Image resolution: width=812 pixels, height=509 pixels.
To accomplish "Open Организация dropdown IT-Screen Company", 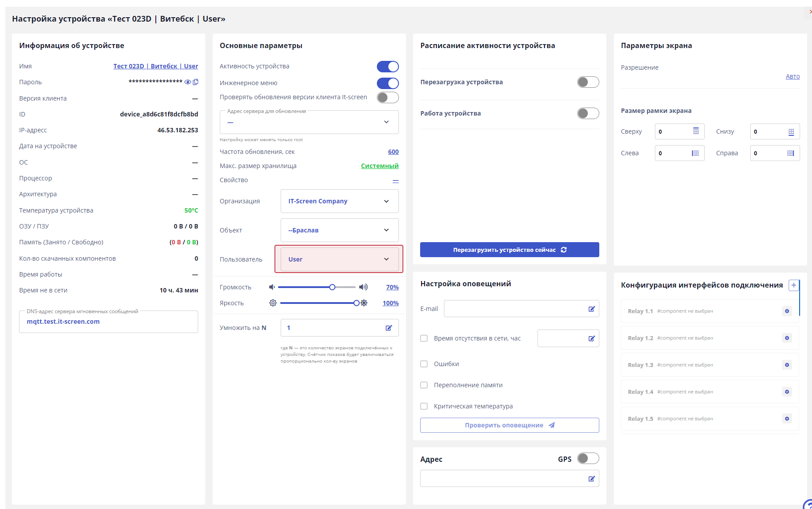I will click(x=340, y=201).
